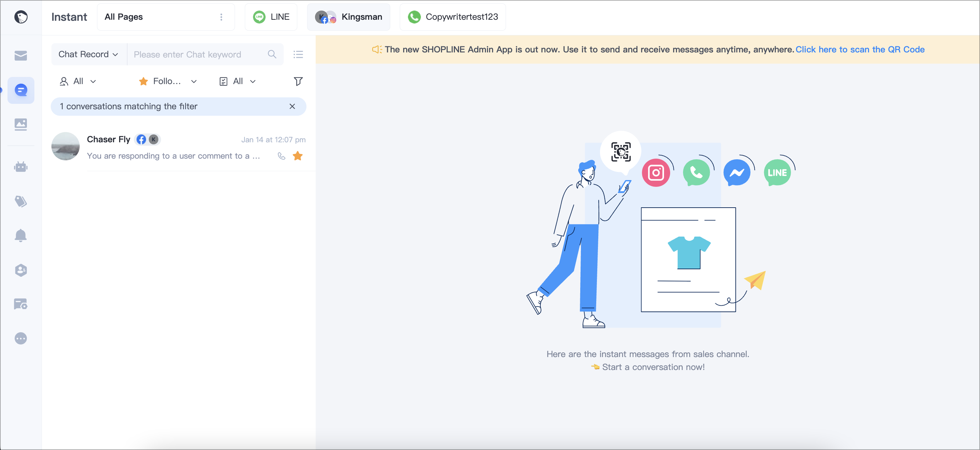Open the tags sidebar icon
980x450 pixels.
[x=20, y=201]
